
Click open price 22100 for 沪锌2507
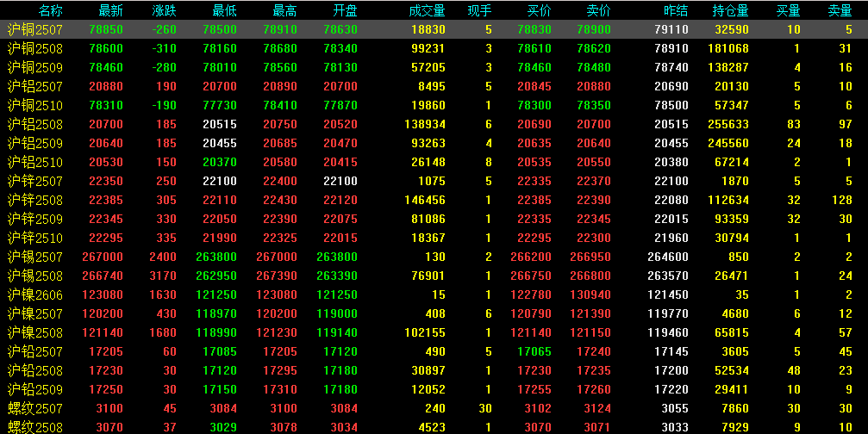click(x=340, y=182)
